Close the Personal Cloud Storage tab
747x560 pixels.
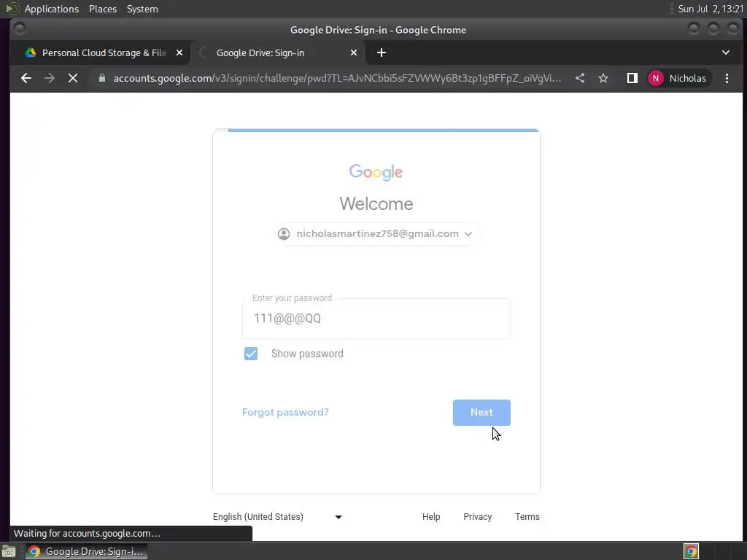point(179,52)
